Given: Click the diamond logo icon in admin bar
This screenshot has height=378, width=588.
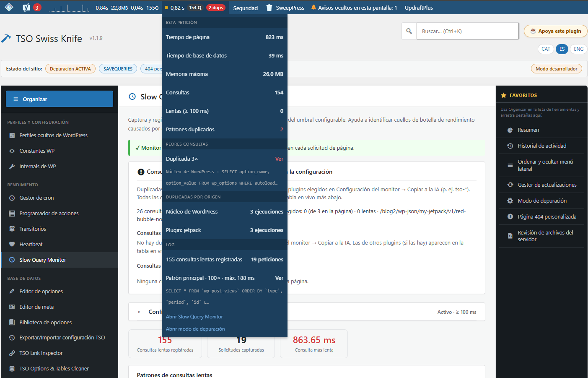Looking at the screenshot, I should (x=9, y=8).
